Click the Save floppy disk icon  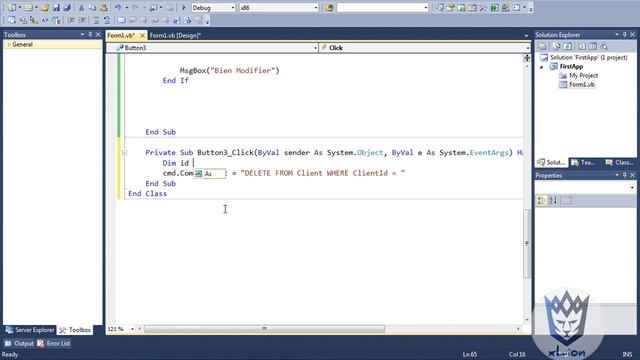56,8
